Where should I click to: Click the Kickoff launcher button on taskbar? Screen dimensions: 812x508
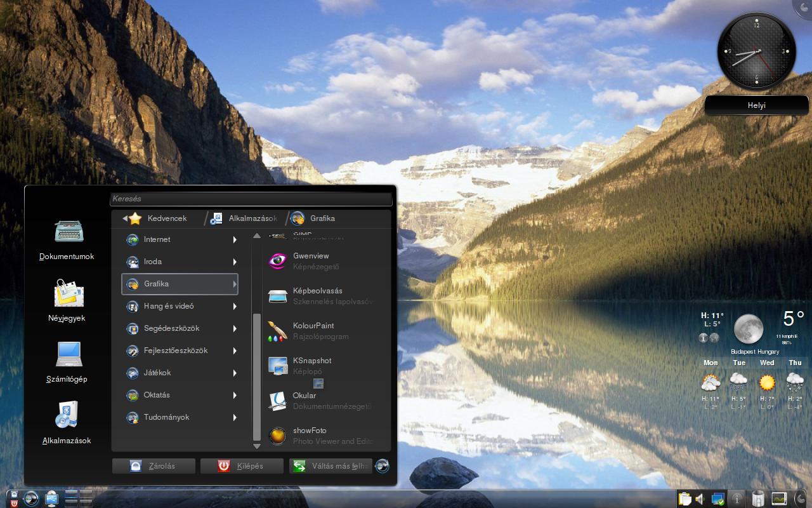point(30,498)
